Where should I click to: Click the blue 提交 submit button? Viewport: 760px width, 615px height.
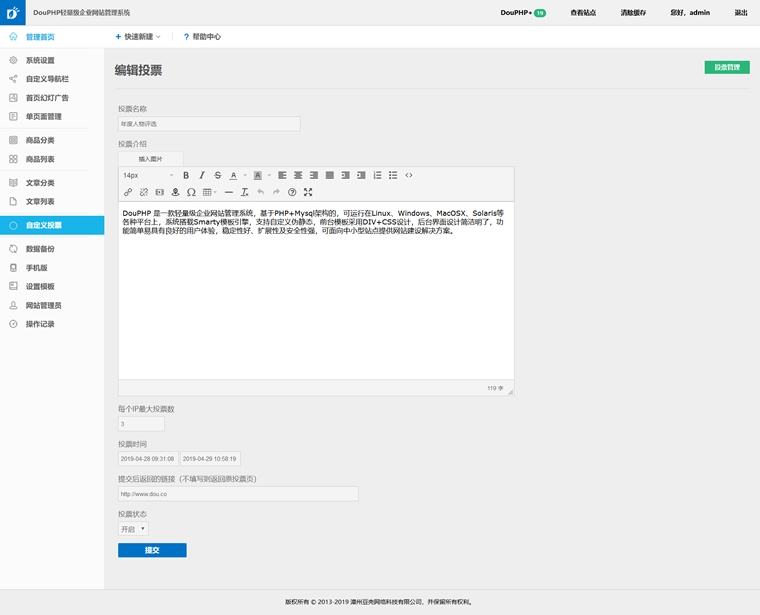pos(152,550)
